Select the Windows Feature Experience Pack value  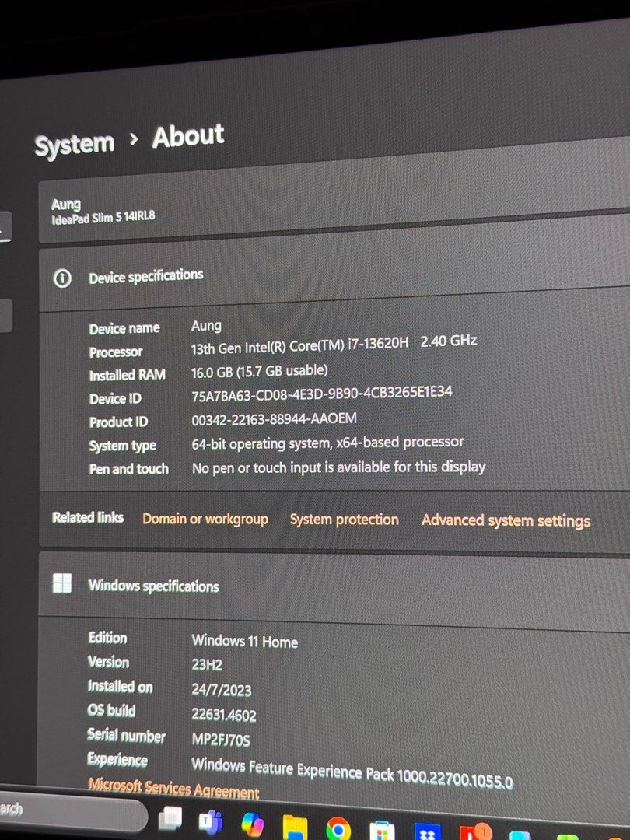352,772
